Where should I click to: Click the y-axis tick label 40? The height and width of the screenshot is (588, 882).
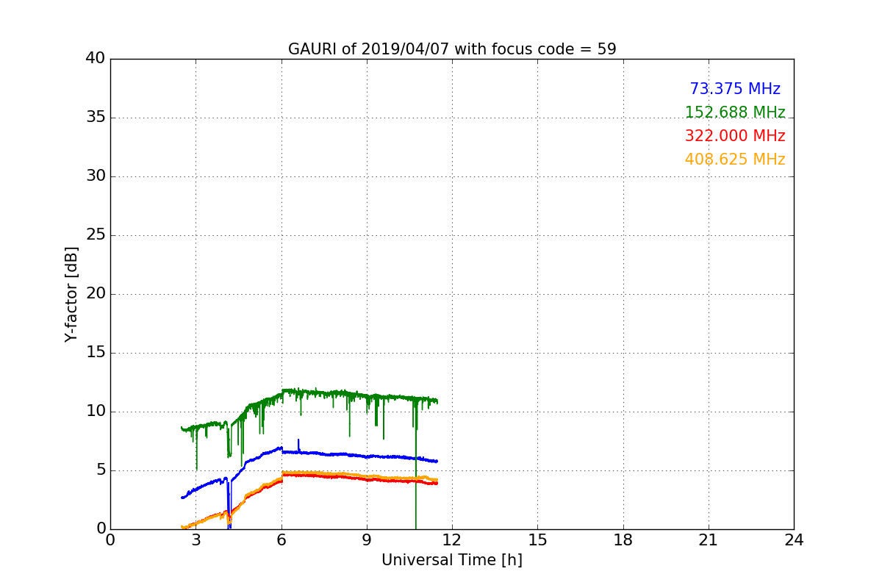(x=96, y=59)
